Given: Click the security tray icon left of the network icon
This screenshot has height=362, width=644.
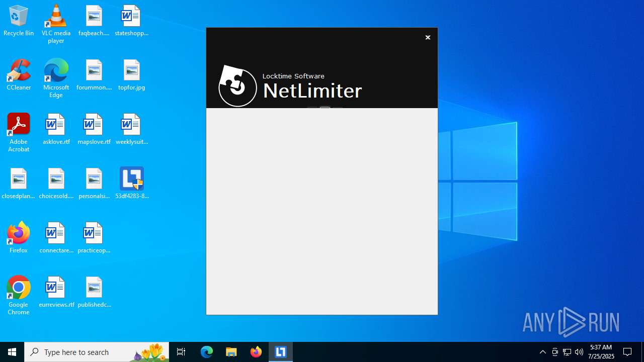Looking at the screenshot, I should pos(555,352).
